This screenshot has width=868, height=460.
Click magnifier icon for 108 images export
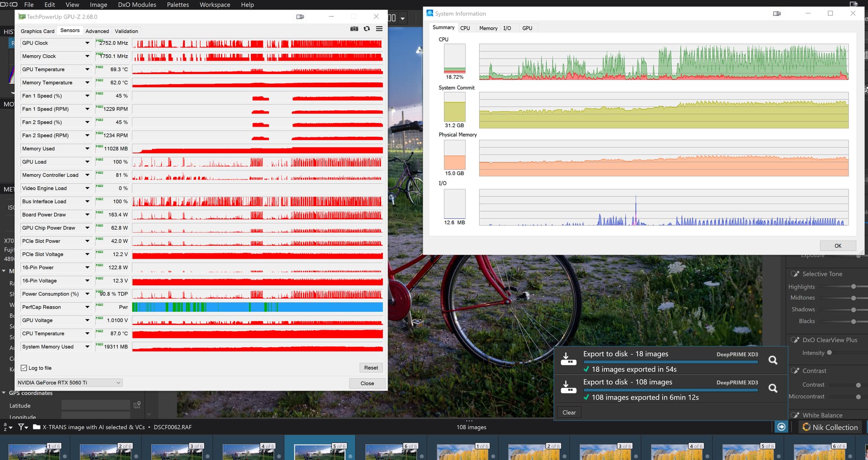[773, 388]
